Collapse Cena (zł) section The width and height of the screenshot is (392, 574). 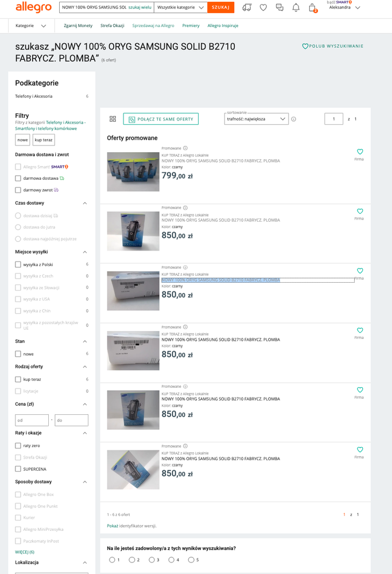point(85,404)
